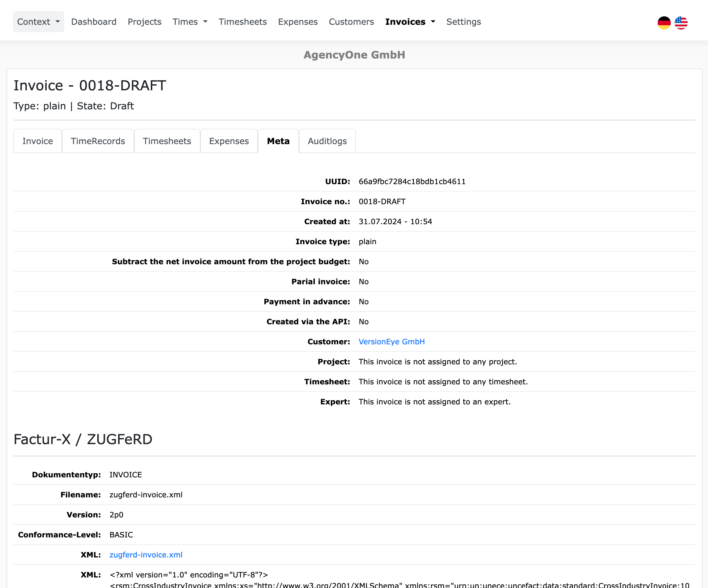Open the Invoice tab
The height and width of the screenshot is (588, 708).
click(37, 141)
